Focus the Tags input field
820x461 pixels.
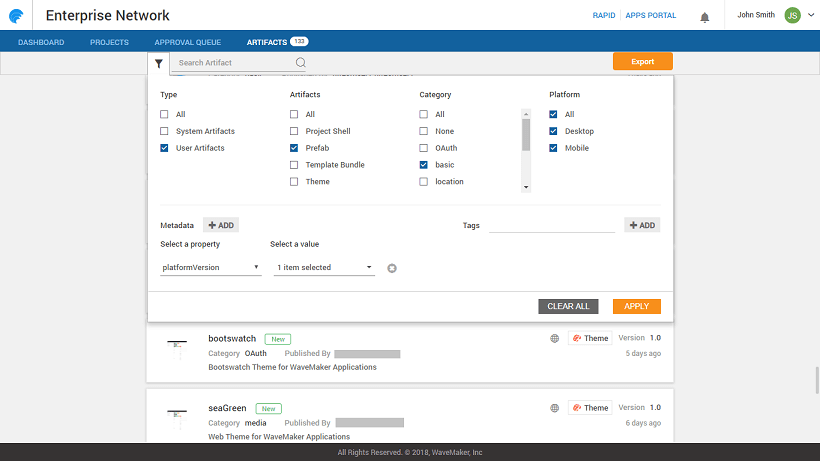(x=551, y=225)
